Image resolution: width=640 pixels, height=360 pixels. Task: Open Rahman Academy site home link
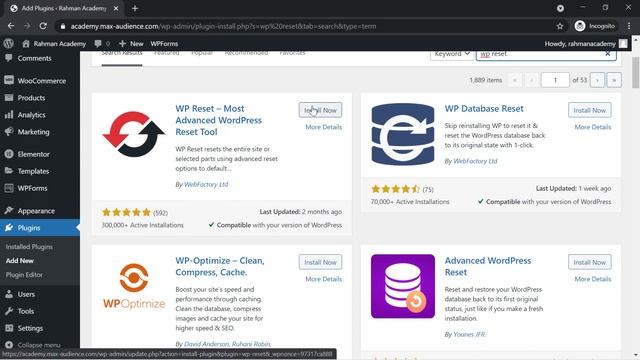pos(54,44)
